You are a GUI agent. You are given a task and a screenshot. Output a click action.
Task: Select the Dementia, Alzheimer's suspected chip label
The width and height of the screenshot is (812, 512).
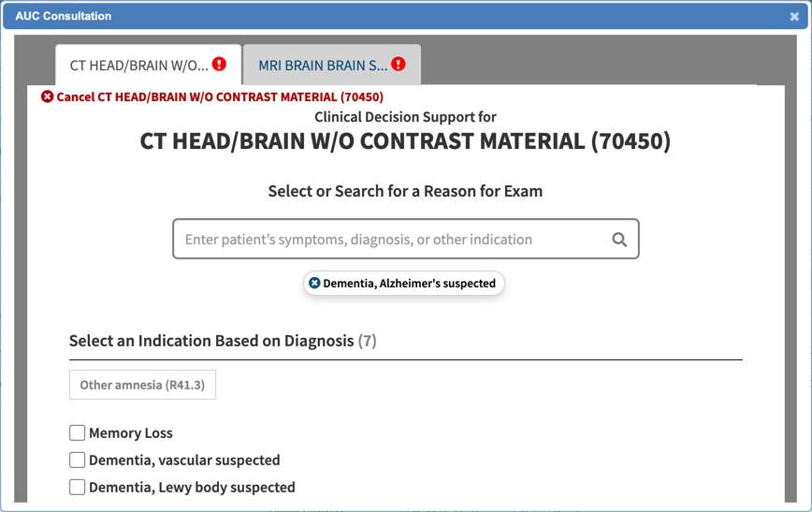[410, 283]
